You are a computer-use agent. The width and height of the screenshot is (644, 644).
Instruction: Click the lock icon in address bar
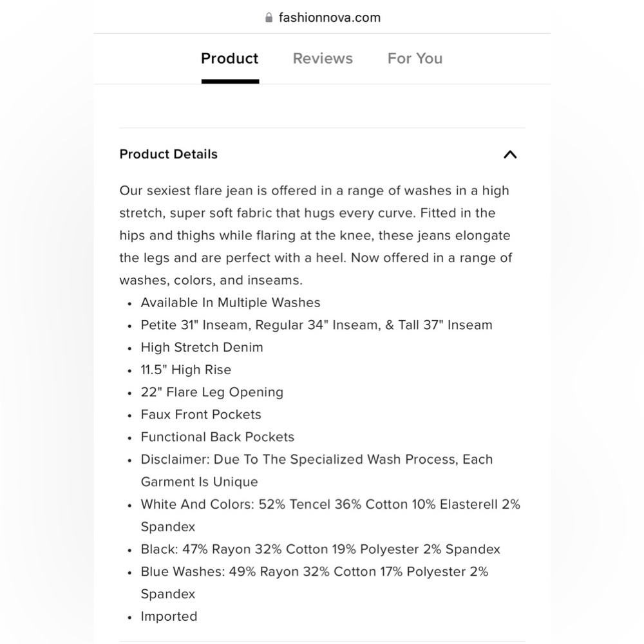269,17
